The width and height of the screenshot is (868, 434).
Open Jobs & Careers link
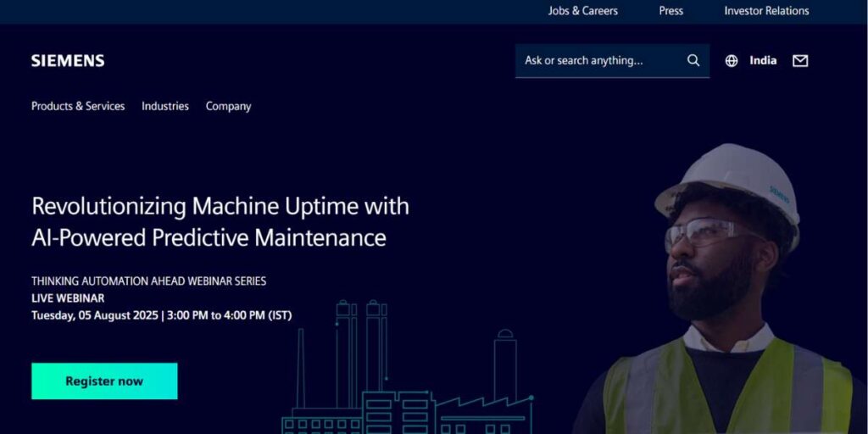pos(583,10)
